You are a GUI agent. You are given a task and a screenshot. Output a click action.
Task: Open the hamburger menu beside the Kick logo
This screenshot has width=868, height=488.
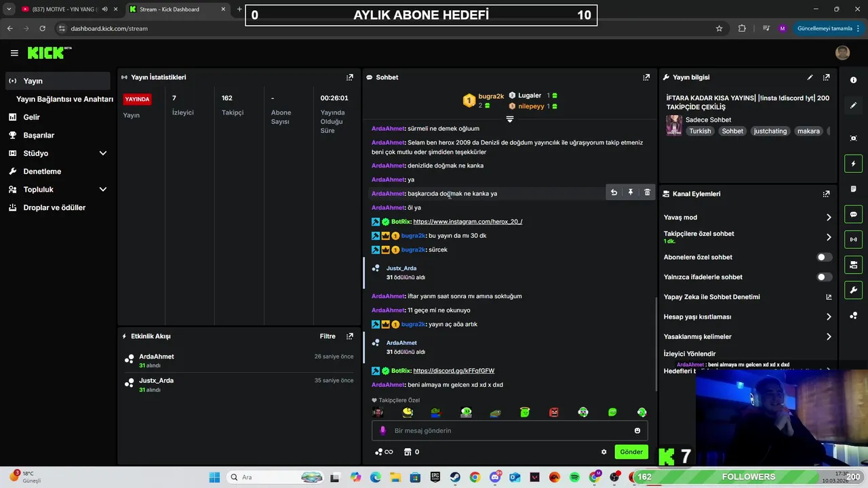click(x=14, y=53)
